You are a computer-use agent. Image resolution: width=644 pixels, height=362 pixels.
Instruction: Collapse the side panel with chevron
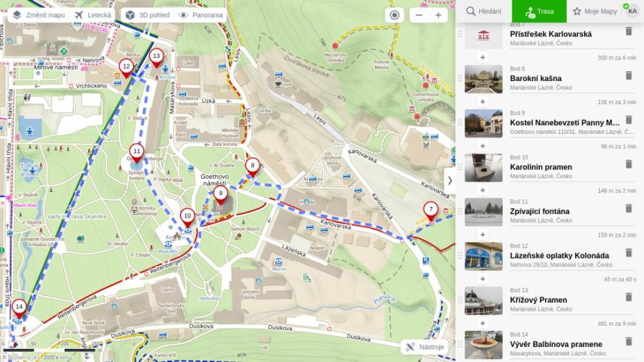[x=450, y=180]
